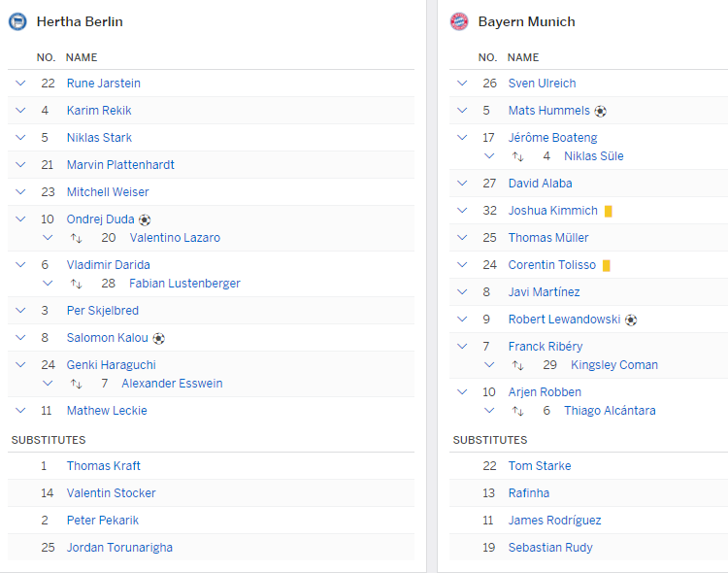Click the goal icon next to Robert Lewandowski

[631, 320]
